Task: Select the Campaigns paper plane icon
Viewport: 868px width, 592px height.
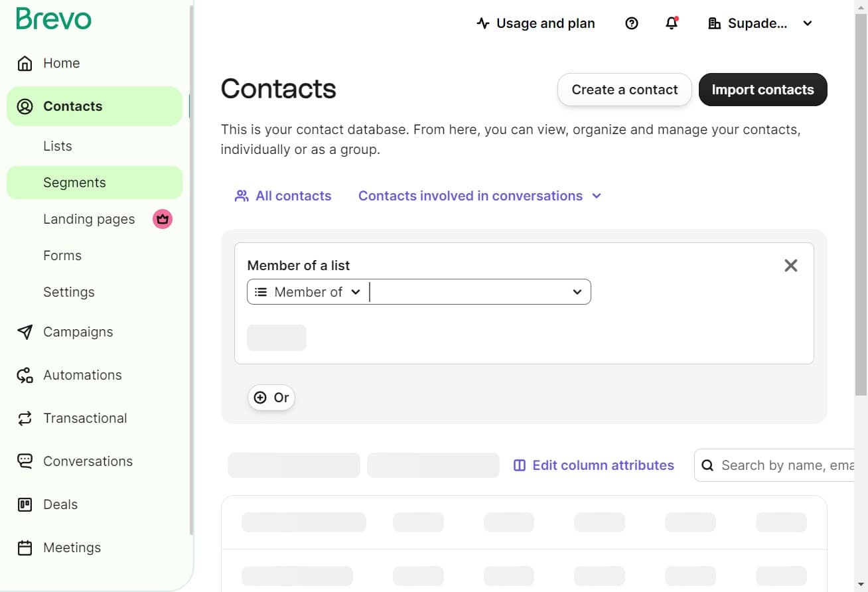Action: pos(25,332)
